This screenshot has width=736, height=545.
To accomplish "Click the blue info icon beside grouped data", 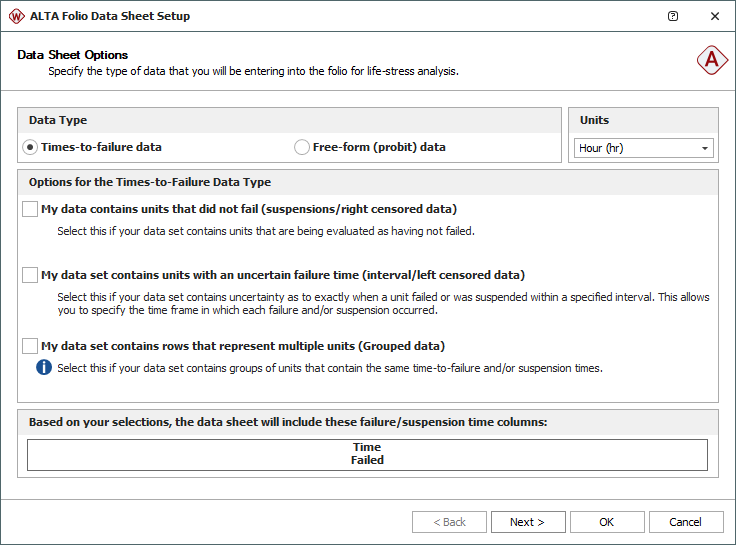I will click(44, 367).
